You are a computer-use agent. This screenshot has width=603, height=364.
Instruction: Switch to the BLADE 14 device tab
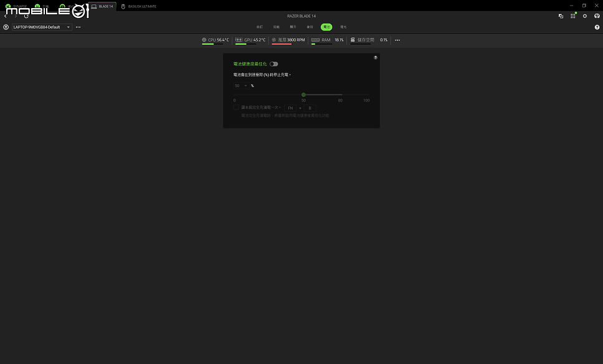click(x=102, y=6)
